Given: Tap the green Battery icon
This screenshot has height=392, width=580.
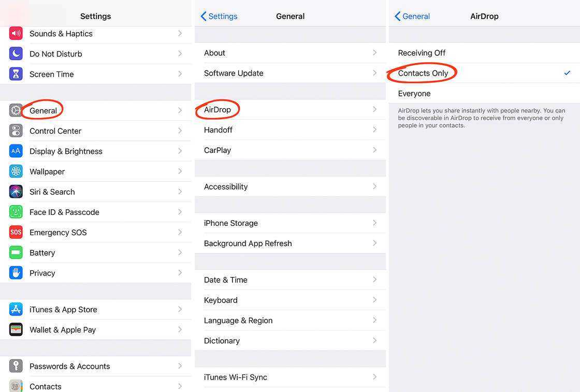Looking at the screenshot, I should [x=16, y=253].
